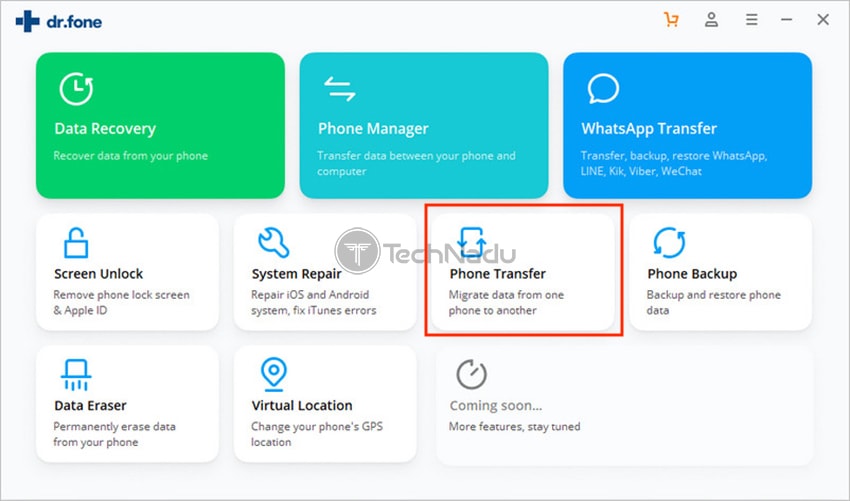The width and height of the screenshot is (850, 501).
Task: Open the shopping cart icon
Action: pos(671,20)
